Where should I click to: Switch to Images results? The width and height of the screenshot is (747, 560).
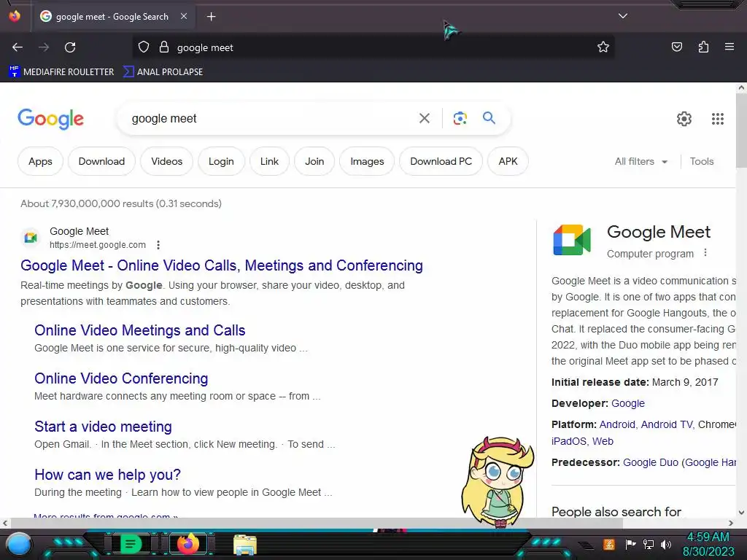point(367,161)
